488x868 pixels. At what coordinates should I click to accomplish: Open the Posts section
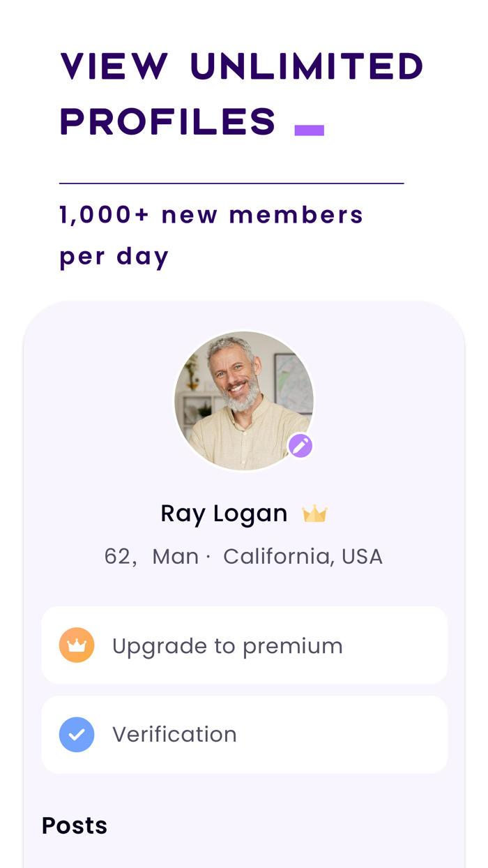(75, 826)
